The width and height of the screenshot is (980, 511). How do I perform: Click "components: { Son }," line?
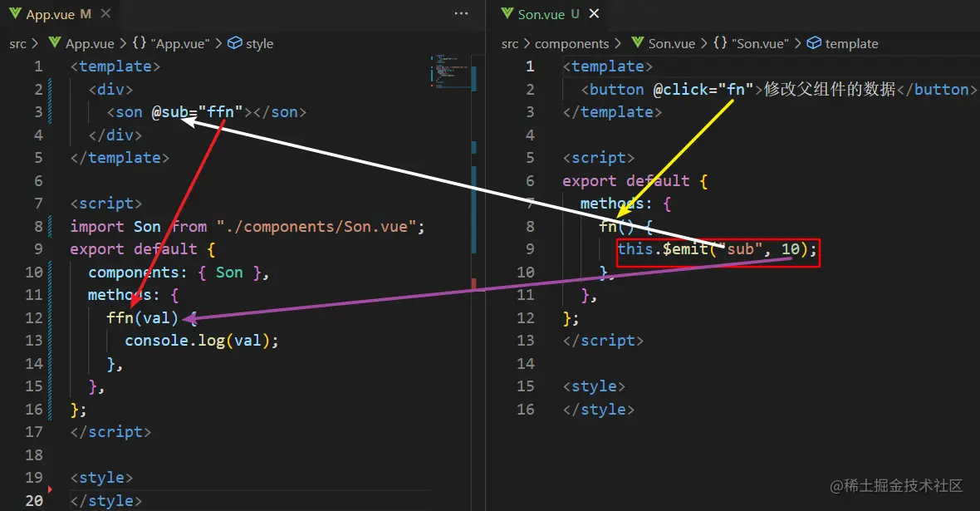click(178, 272)
